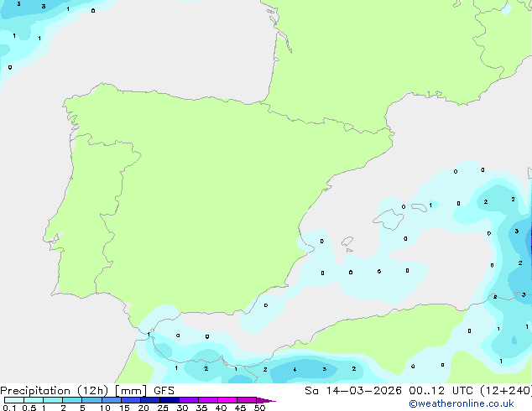
Task: Click the 25–30 mm navy legend swatch
Action: 170,400
